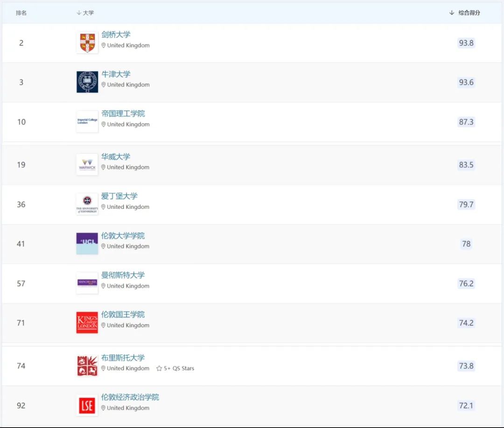Image resolution: width=504 pixels, height=428 pixels.
Task: Click the University of Bristol logo
Action: tap(87, 366)
